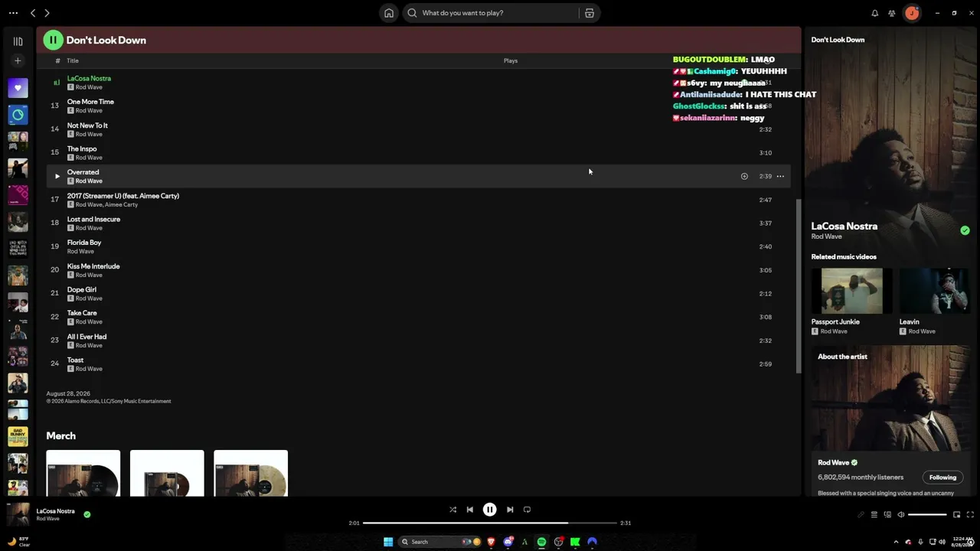Skip to previous track
Screen dimensions: 980x551
tap(470, 510)
